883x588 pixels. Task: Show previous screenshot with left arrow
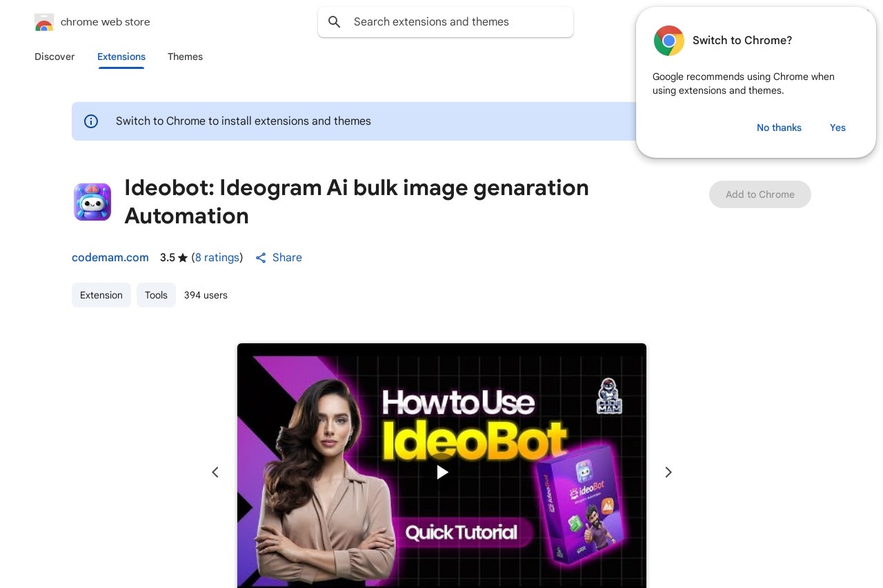click(x=215, y=472)
